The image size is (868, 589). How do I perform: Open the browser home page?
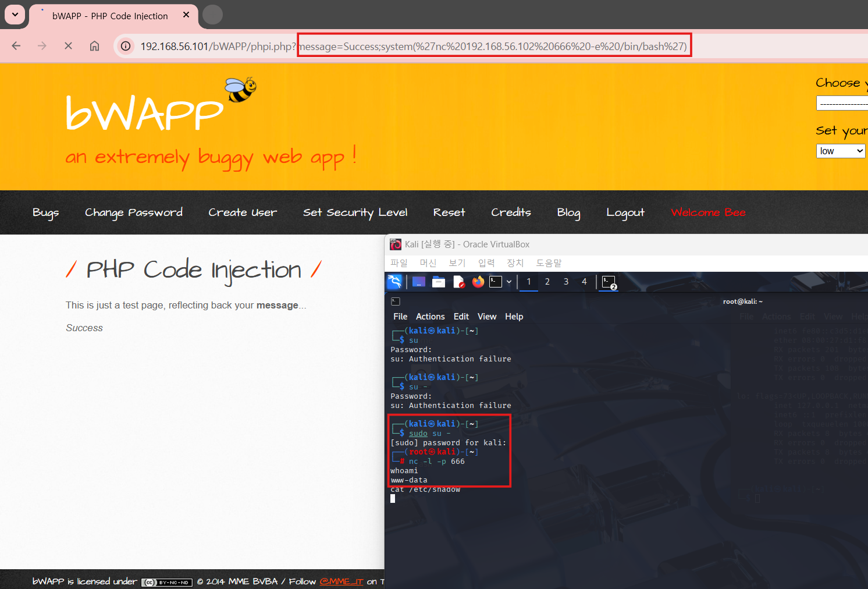coord(94,46)
